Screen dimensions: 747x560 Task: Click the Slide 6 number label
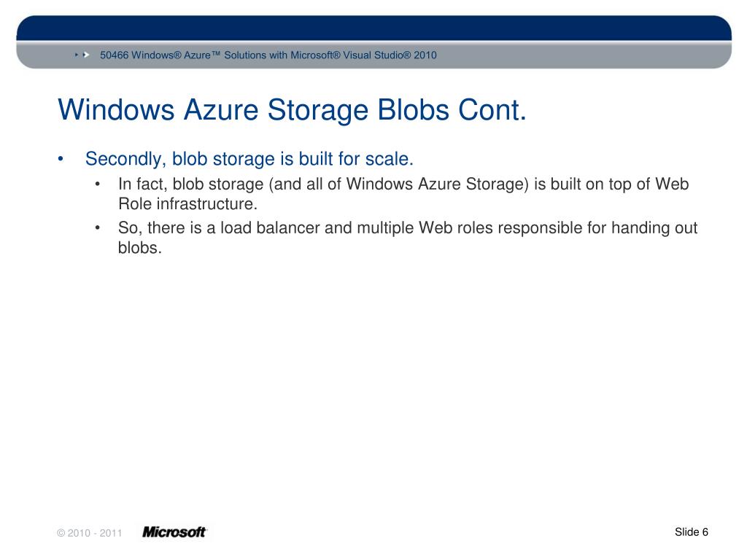[x=692, y=532]
